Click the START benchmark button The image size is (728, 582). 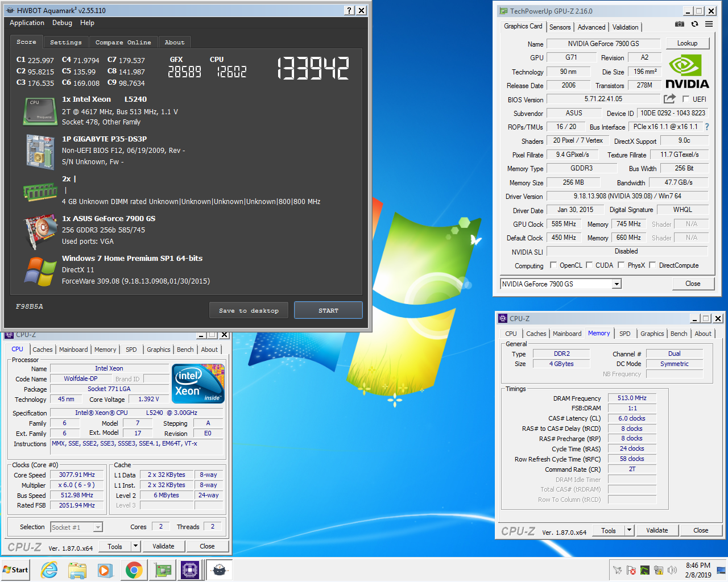[328, 310]
